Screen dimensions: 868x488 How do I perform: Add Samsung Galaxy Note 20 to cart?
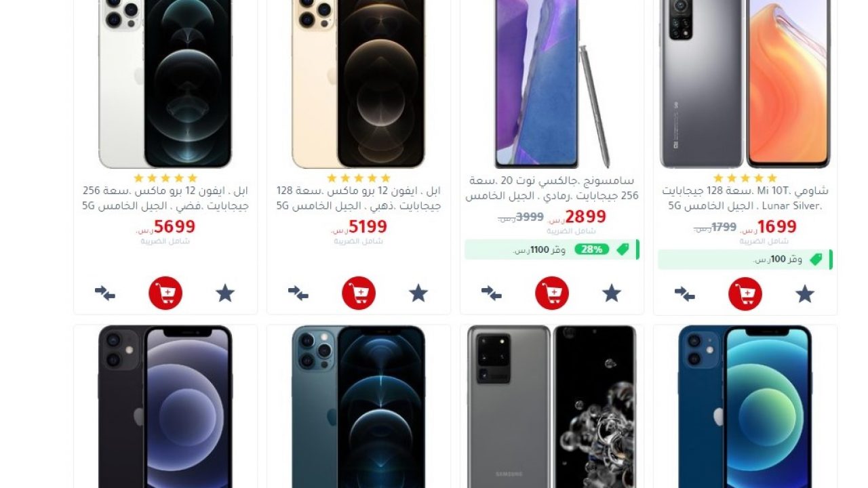552,293
